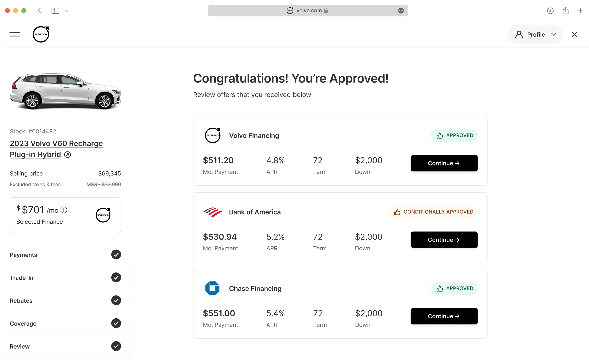Click the Trade-In step checkmark
Image resolution: width=589 pixels, height=364 pixels.
click(x=116, y=278)
